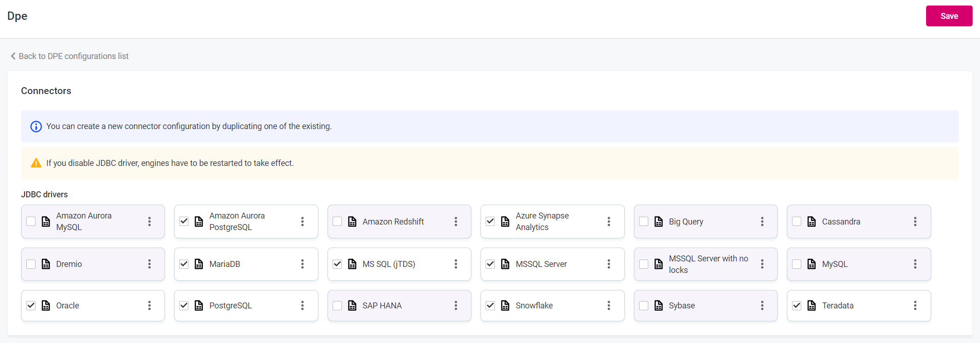Click the warning triangle icon in yellow banner

pos(36,163)
